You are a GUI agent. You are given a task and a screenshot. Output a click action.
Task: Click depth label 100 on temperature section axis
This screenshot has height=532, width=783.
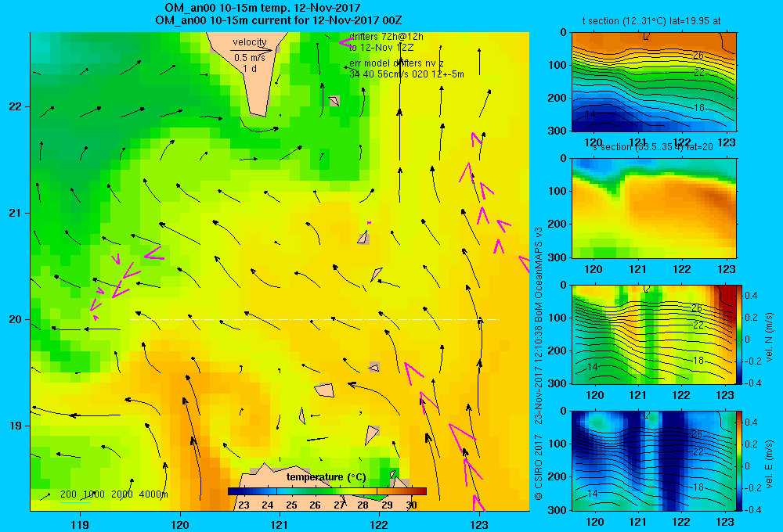[x=557, y=66]
